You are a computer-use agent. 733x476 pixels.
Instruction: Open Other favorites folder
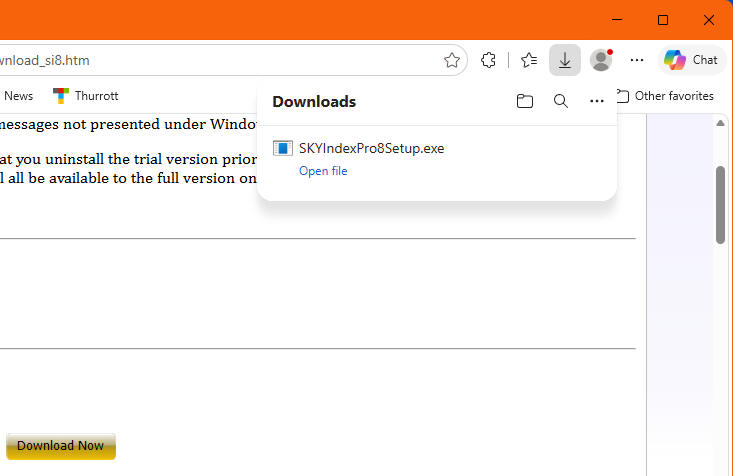point(666,95)
